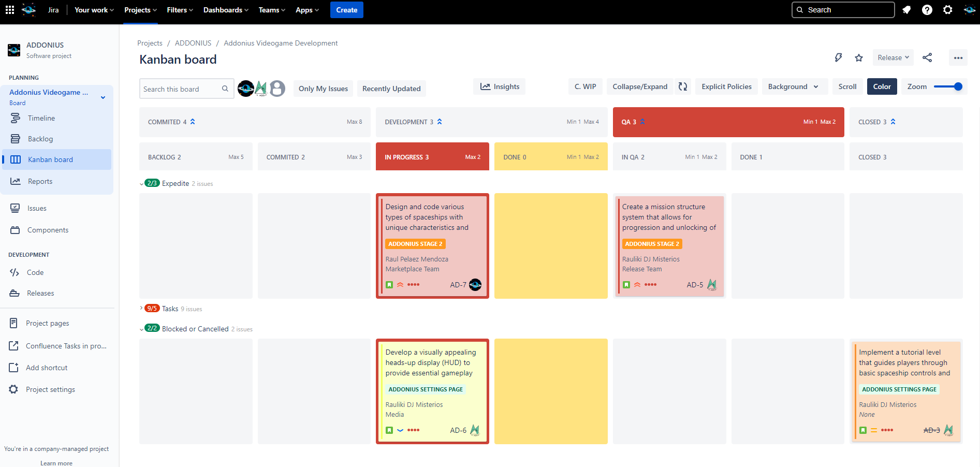Open the Background dropdown
The width and height of the screenshot is (980, 467).
click(x=793, y=86)
